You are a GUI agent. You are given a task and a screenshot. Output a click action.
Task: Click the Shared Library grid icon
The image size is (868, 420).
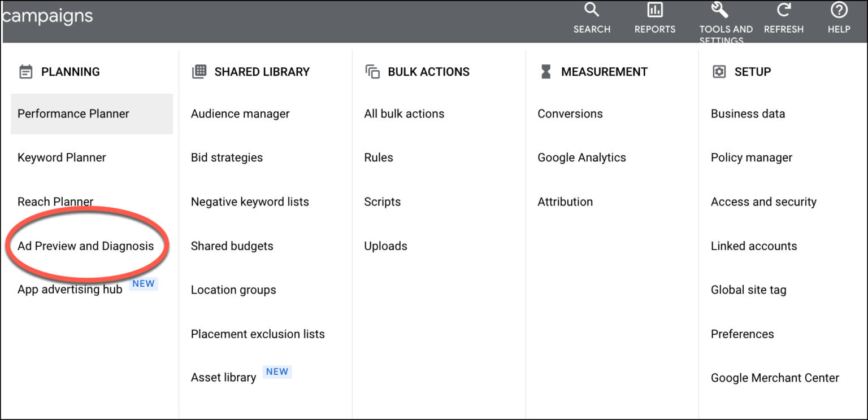[x=198, y=72]
